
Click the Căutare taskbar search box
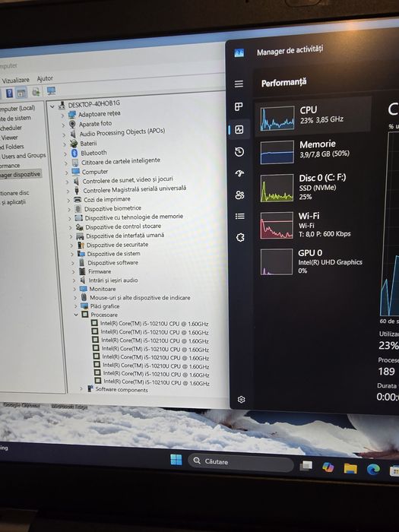(241, 463)
